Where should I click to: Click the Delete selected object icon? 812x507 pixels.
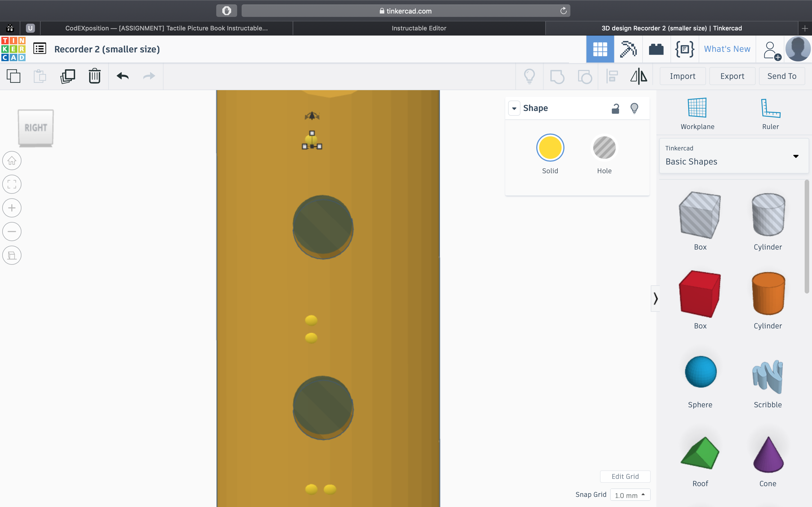[95, 76]
